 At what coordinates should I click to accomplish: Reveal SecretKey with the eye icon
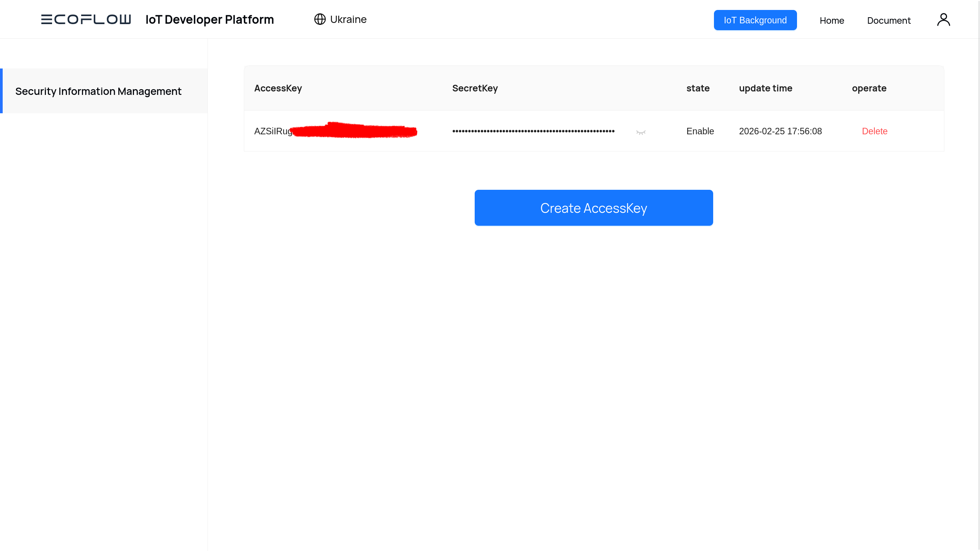pos(641,132)
